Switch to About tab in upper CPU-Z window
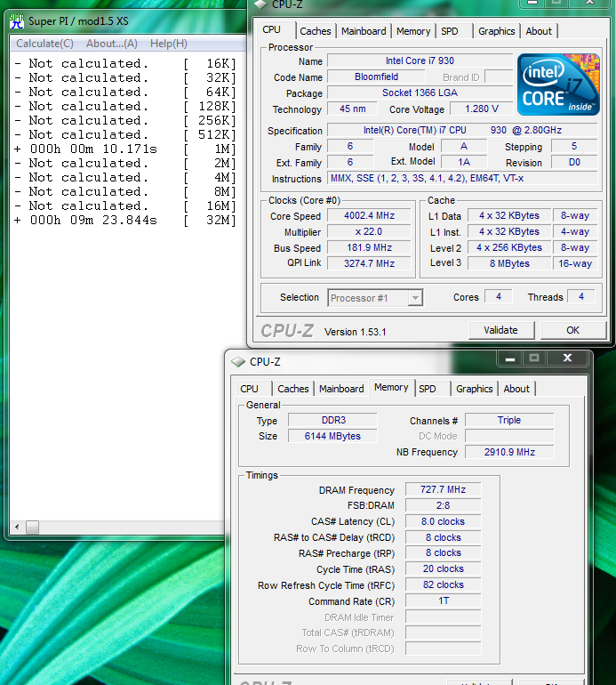616x685 pixels. coord(539,31)
